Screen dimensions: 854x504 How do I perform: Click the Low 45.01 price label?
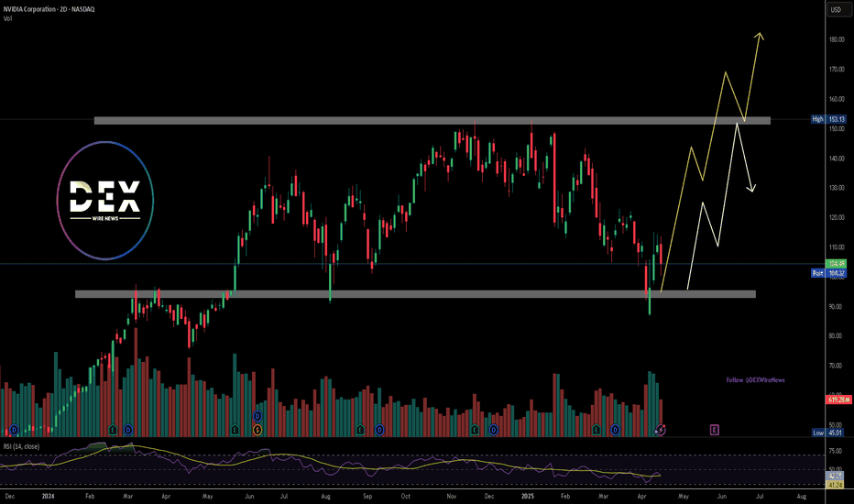coord(828,433)
